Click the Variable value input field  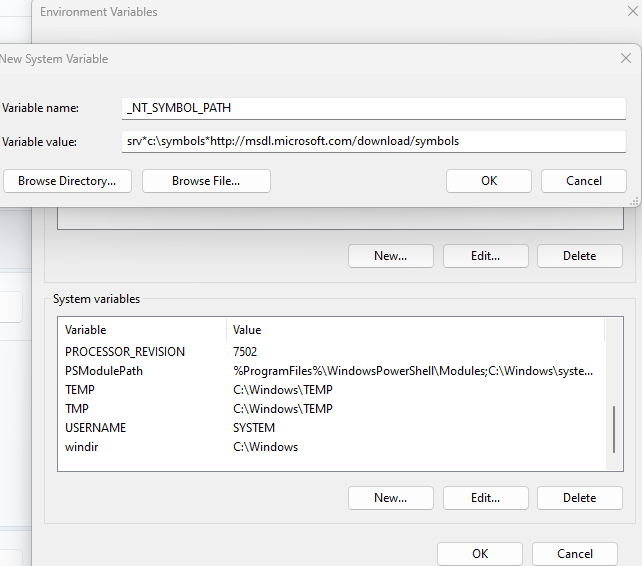[x=374, y=141]
